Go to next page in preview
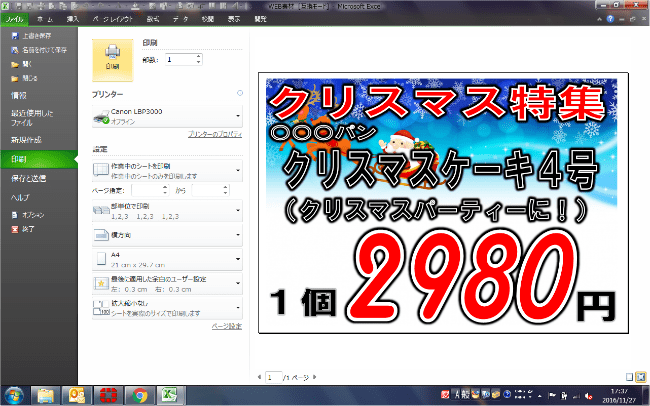The height and width of the screenshot is (406, 650). pos(315,377)
